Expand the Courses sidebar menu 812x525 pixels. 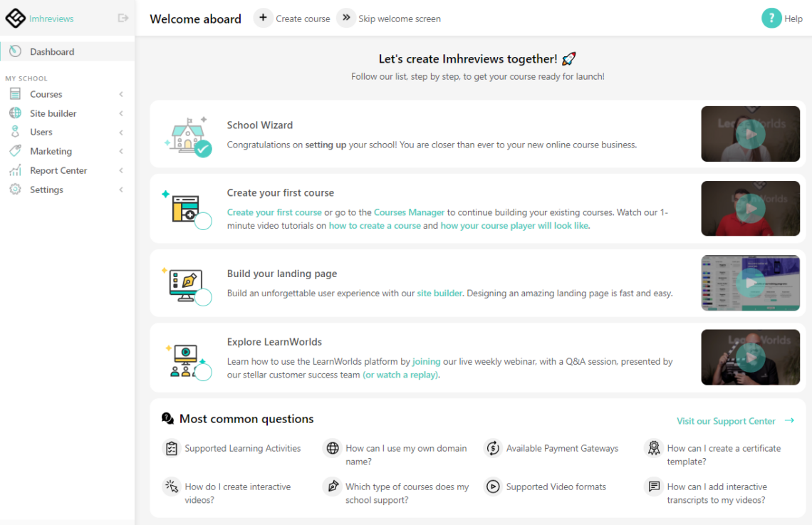[x=120, y=93]
